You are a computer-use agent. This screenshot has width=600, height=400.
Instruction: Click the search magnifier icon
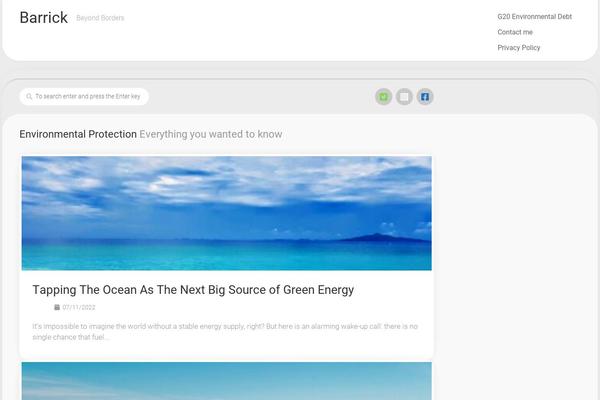click(x=29, y=96)
